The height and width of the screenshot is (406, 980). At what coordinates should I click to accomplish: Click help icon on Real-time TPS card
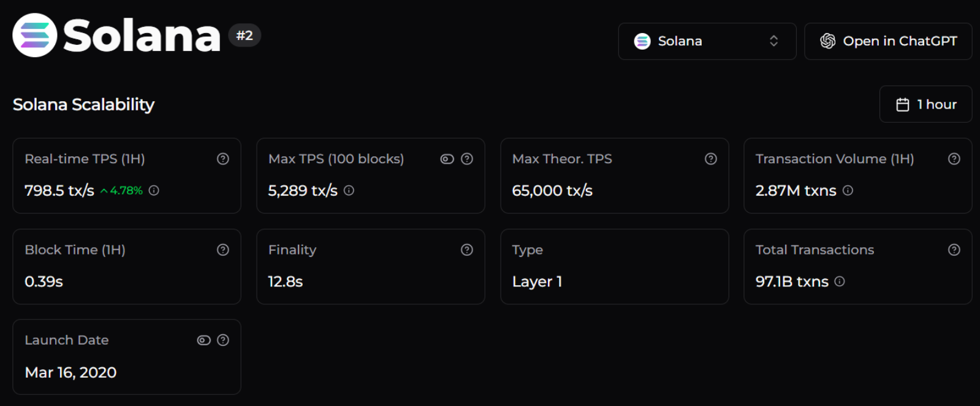(223, 159)
